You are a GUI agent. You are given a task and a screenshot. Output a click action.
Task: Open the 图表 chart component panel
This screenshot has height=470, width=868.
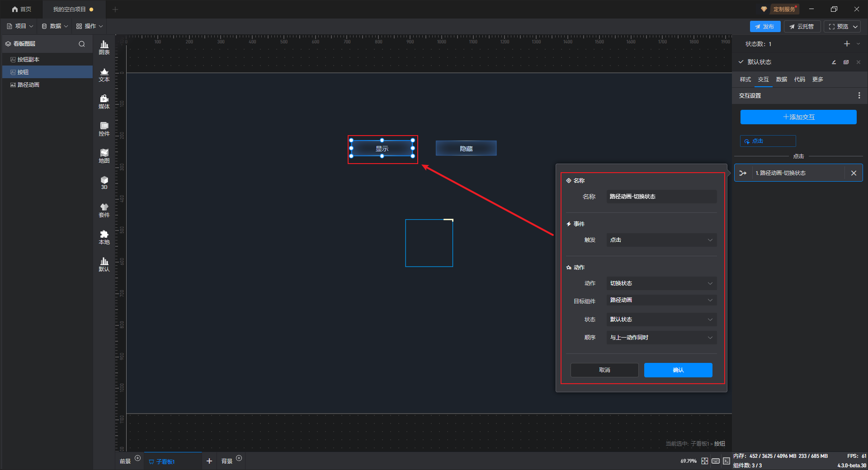point(104,47)
